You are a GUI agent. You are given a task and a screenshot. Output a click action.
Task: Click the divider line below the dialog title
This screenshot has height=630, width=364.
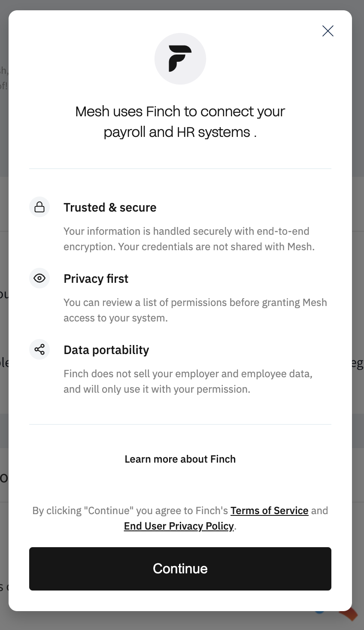tap(180, 169)
